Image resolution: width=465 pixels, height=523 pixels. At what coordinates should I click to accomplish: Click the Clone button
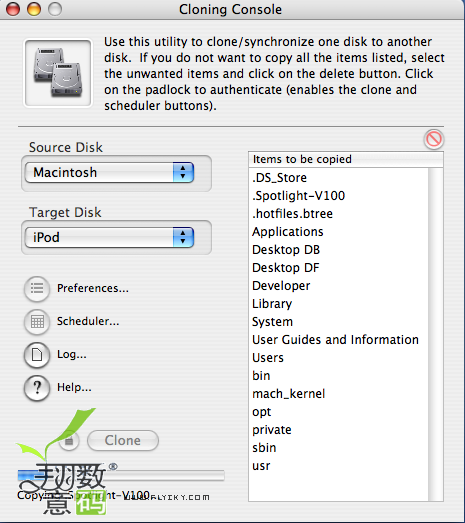pos(123,440)
